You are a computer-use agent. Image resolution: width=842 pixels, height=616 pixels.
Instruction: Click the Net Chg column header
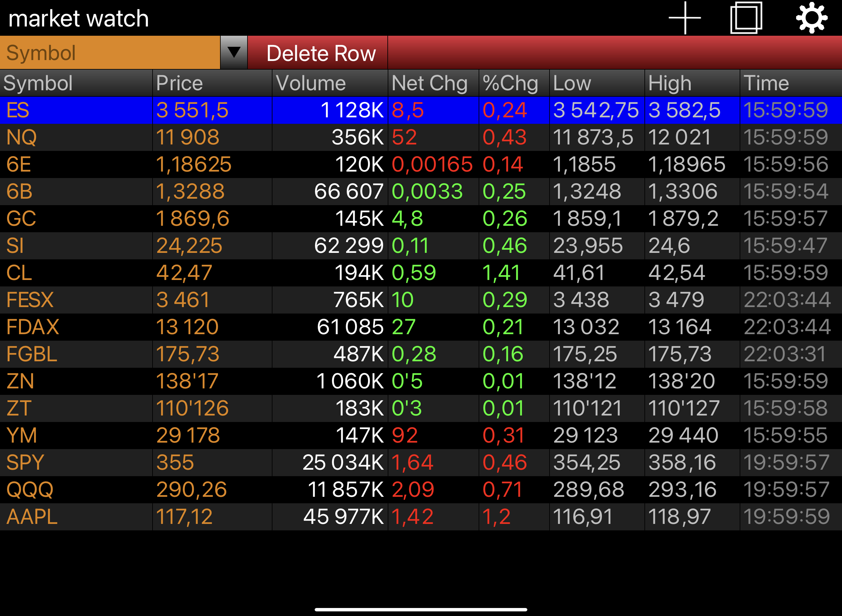433,83
